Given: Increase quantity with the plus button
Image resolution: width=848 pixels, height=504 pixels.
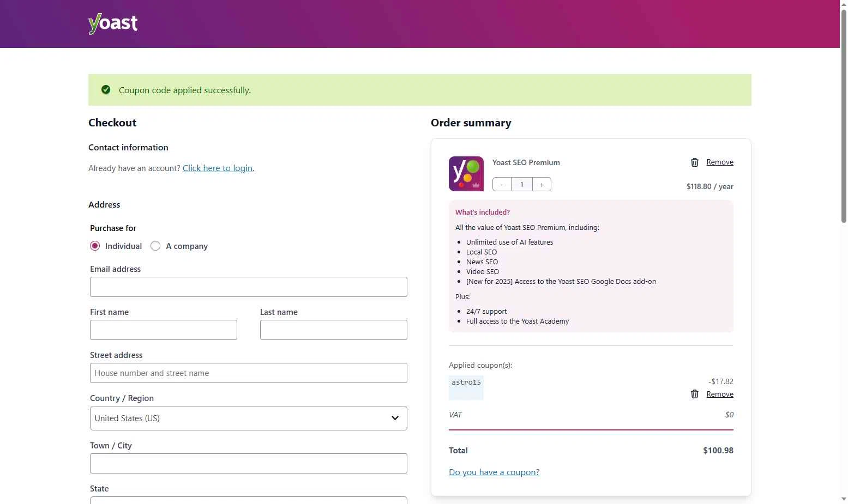Looking at the screenshot, I should (542, 185).
